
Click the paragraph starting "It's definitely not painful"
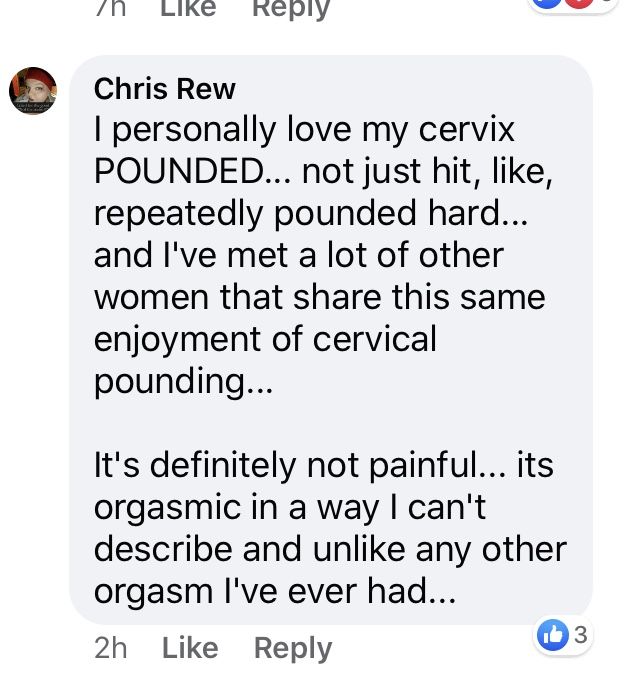click(331, 528)
